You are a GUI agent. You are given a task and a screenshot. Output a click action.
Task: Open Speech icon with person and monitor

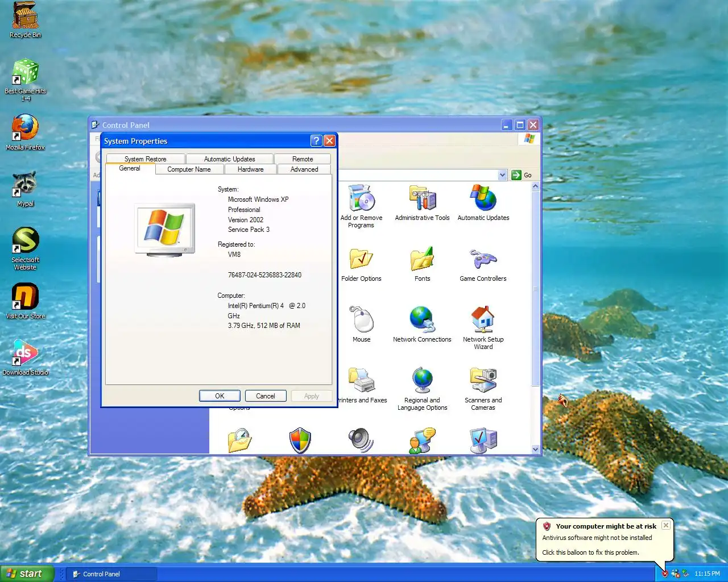pyautogui.click(x=422, y=440)
